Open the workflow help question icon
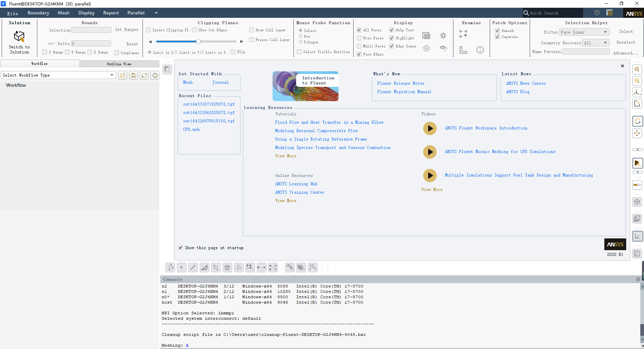The height and width of the screenshot is (349, 644). (155, 75)
